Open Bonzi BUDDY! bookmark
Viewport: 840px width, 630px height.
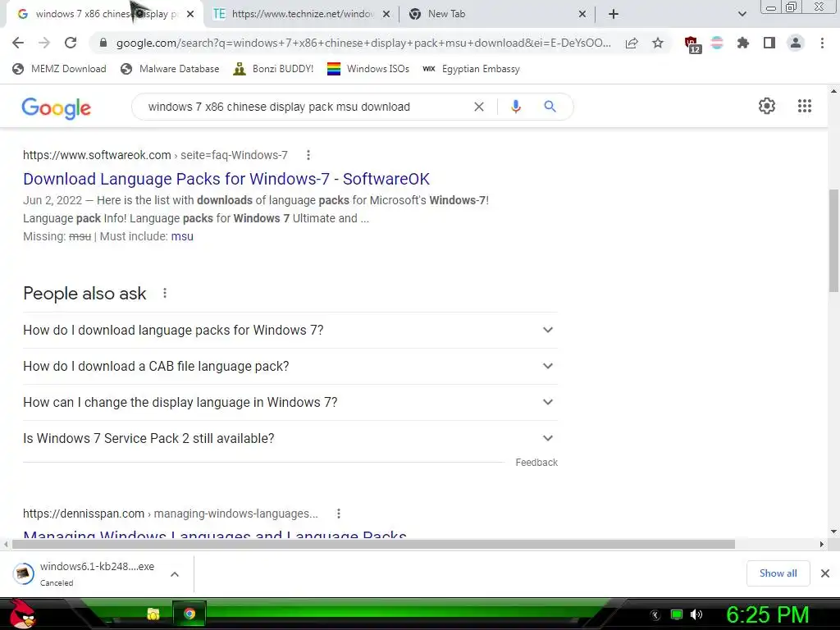[274, 69]
